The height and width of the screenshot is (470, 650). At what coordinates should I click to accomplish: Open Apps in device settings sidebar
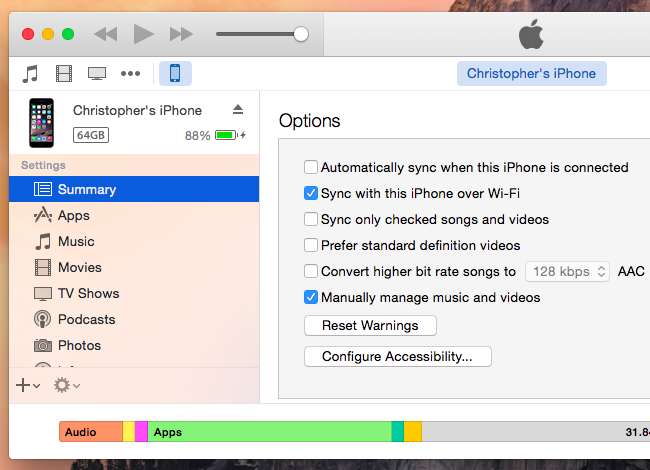[134, 216]
